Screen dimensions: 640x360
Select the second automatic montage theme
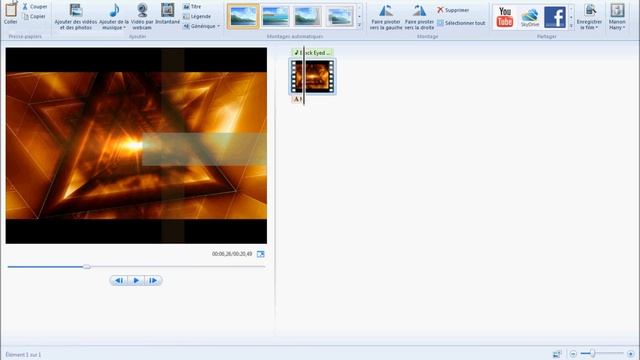tap(275, 16)
